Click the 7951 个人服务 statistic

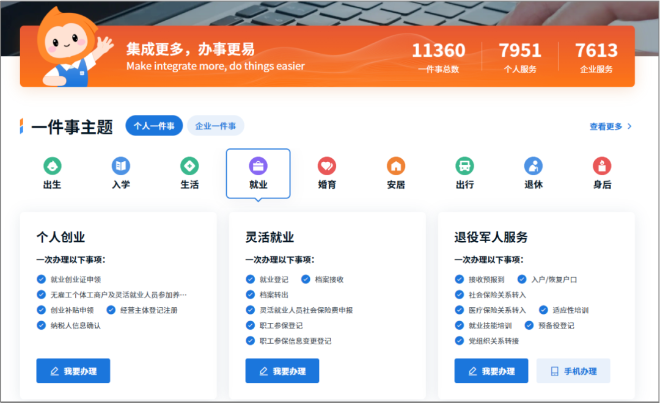(x=520, y=57)
